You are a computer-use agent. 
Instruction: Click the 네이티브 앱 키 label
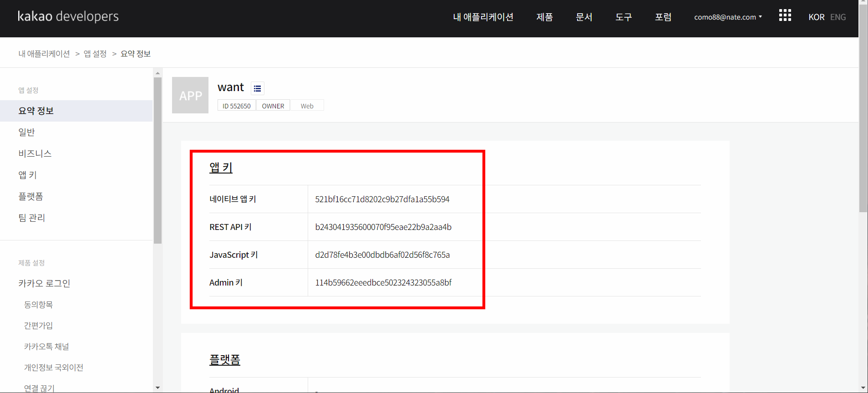(x=233, y=199)
